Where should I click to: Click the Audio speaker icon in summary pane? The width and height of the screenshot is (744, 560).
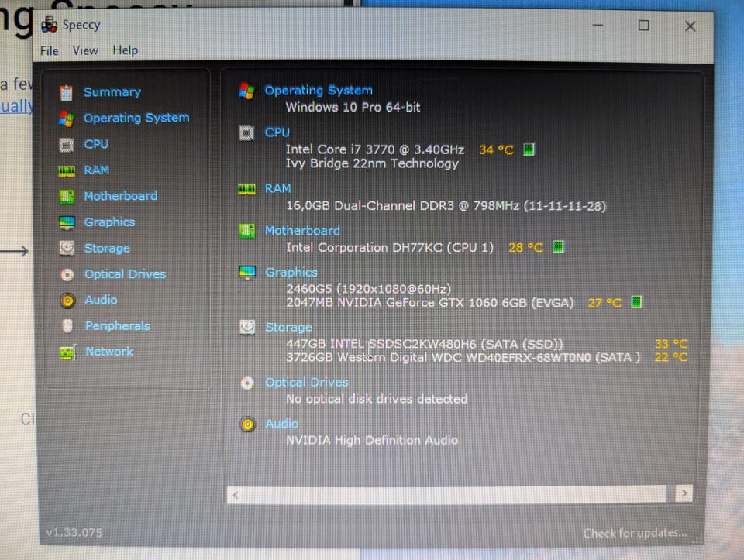[x=248, y=424]
